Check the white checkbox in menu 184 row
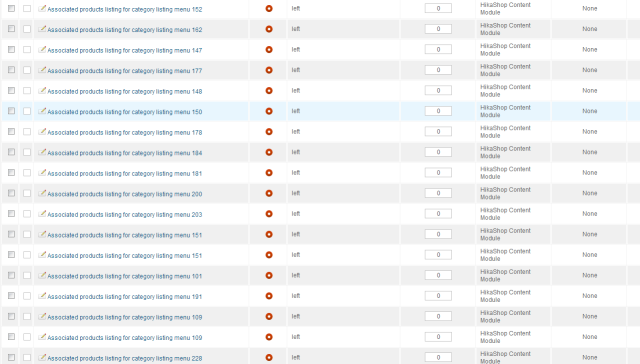This screenshot has height=364, width=640. point(27,152)
